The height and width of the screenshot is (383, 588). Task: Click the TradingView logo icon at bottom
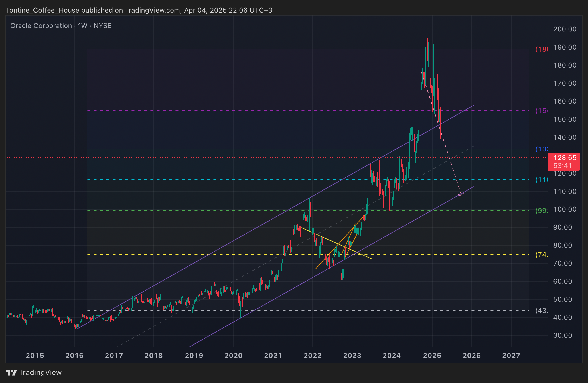(x=11, y=373)
